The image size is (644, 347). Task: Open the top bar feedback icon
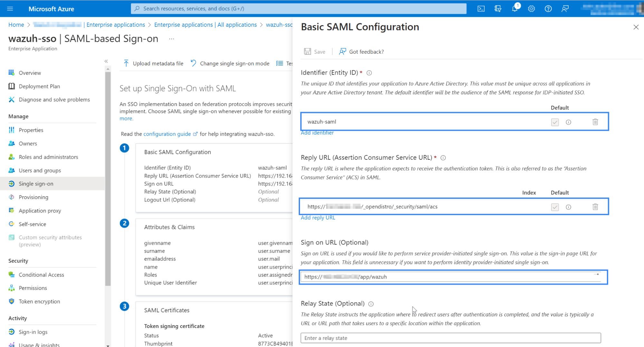(565, 9)
